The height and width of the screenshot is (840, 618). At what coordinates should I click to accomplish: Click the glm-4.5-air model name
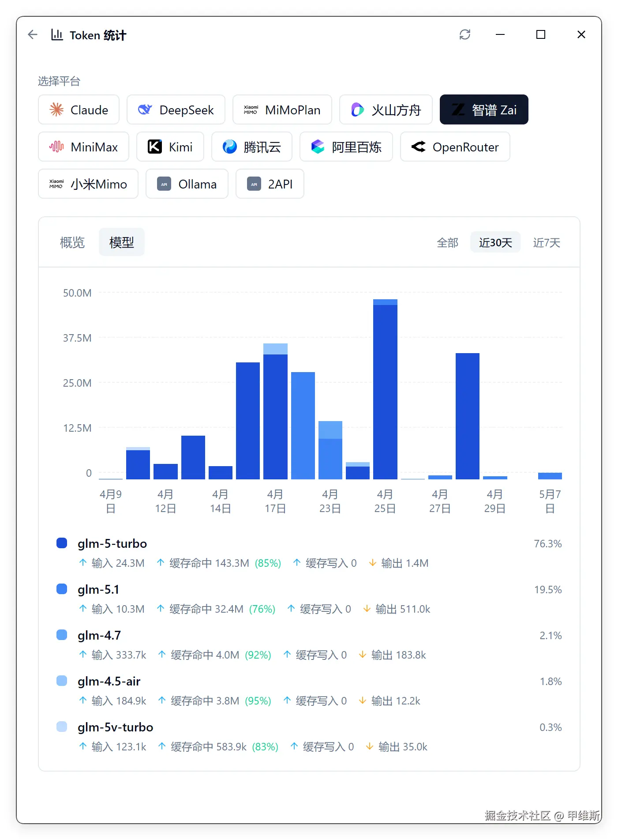tap(109, 681)
